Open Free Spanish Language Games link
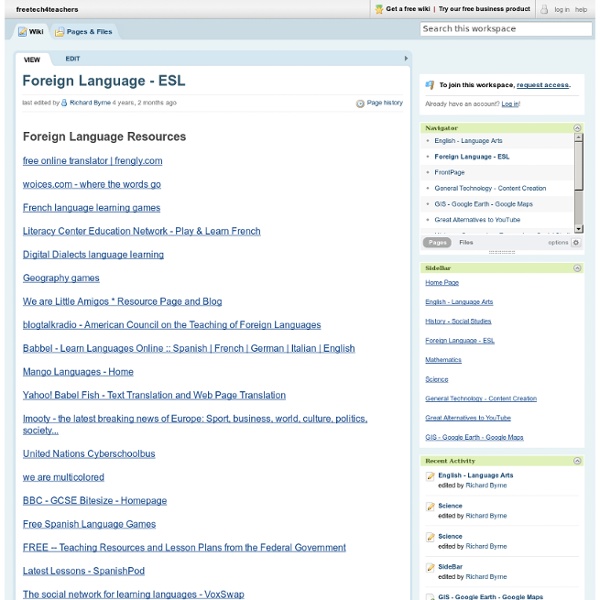Viewport: 600px width, 600px height. 89,524
